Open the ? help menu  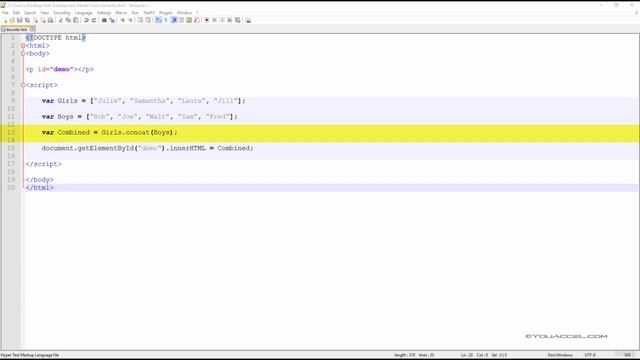coord(197,13)
